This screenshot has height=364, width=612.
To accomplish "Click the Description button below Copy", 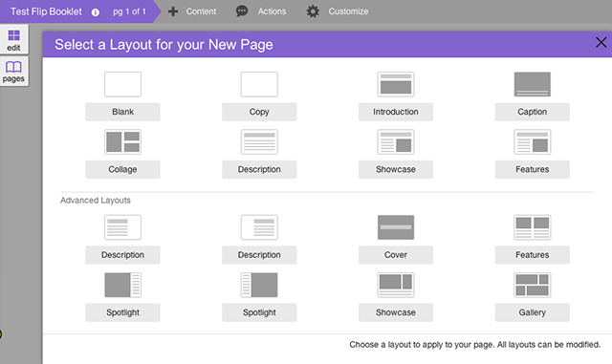I will pyautogui.click(x=259, y=170).
